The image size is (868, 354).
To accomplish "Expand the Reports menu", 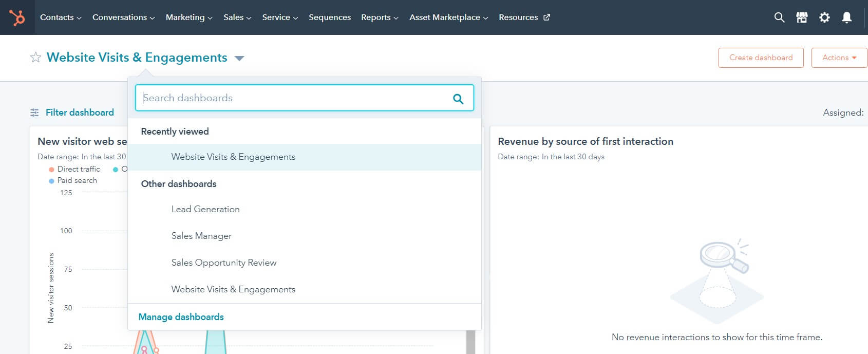I will [x=380, y=17].
